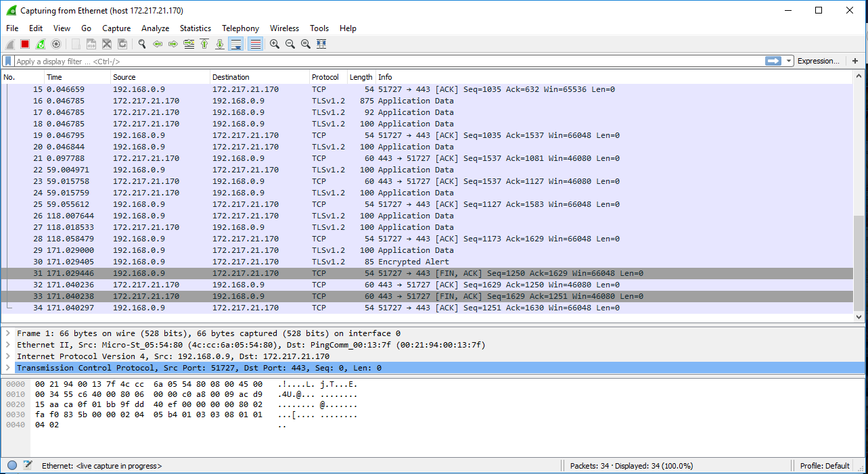Add a filter button with plus
The width and height of the screenshot is (868, 474).
click(x=855, y=61)
